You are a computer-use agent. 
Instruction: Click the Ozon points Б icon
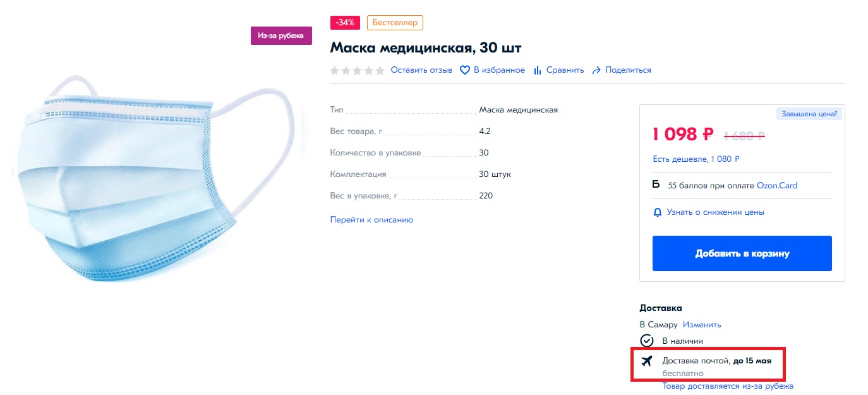click(656, 185)
